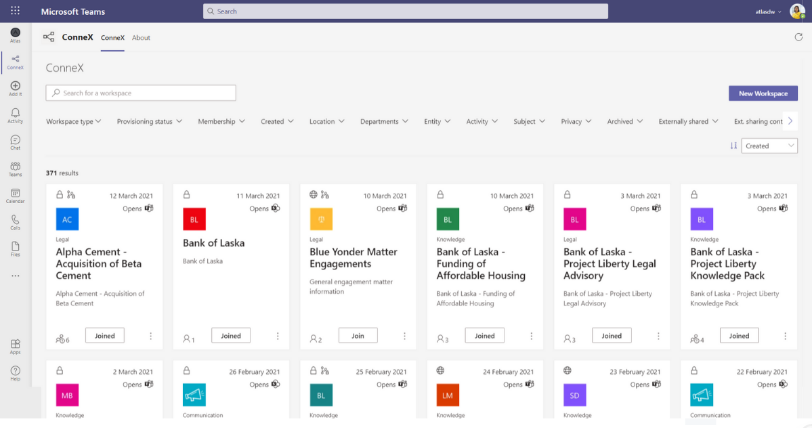Open the Activity bell icon
The width and height of the screenshot is (812, 428).
click(15, 116)
